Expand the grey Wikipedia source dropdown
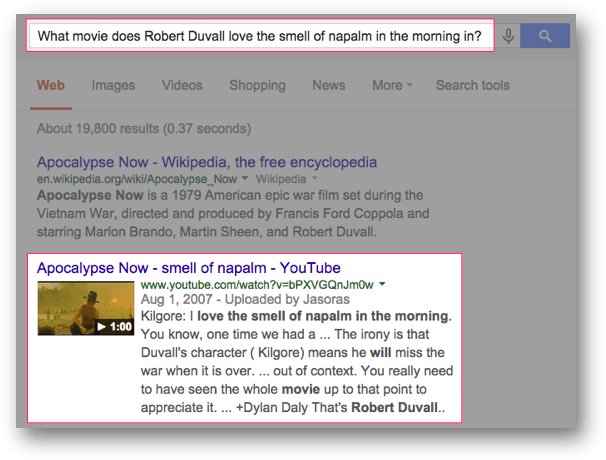This screenshot has height=460, width=606. pos(286,179)
